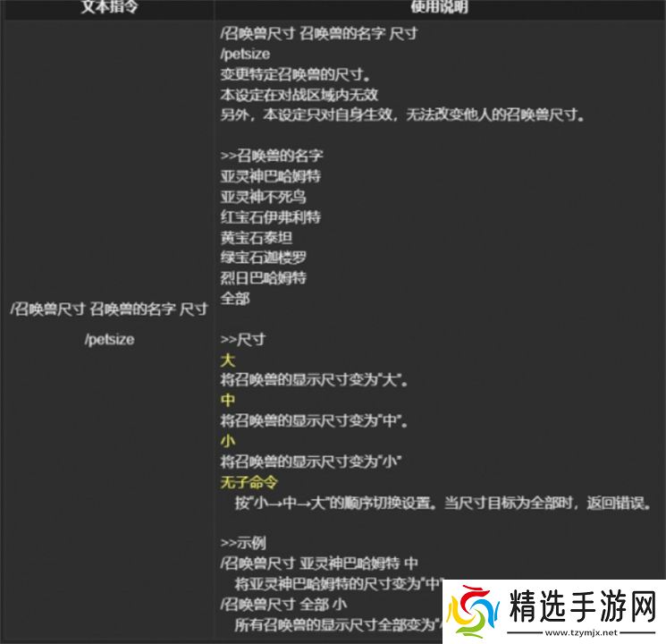666x644 pixels.
Task: Click 全部 at the end of name list
Action: pos(234,299)
